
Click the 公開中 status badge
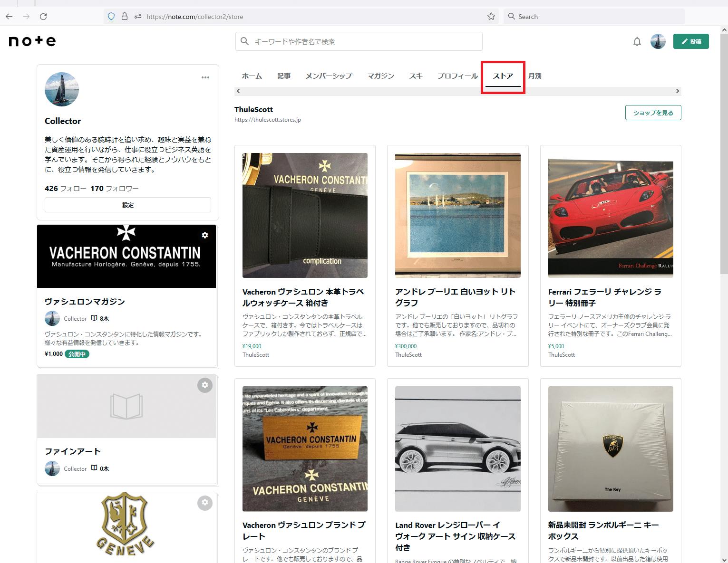[77, 354]
